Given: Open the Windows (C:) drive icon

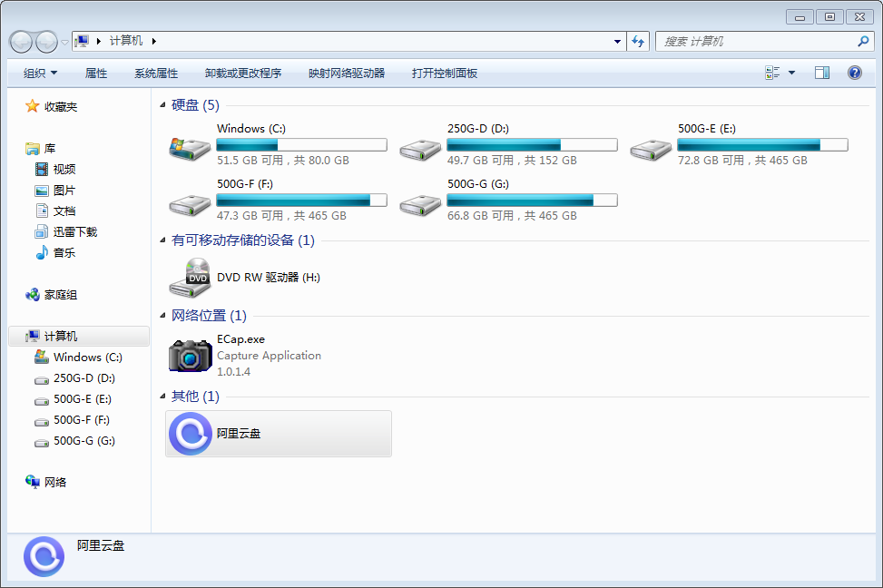Looking at the screenshot, I should (x=190, y=146).
